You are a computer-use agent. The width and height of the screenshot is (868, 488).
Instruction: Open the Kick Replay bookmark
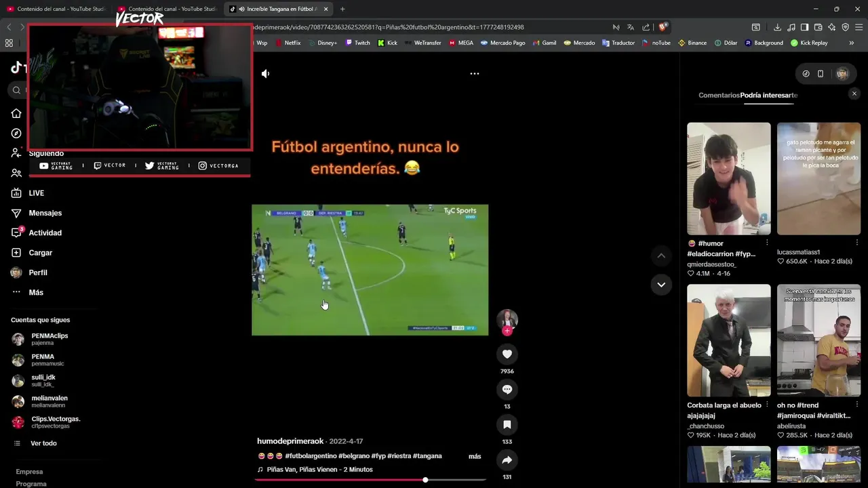point(809,43)
